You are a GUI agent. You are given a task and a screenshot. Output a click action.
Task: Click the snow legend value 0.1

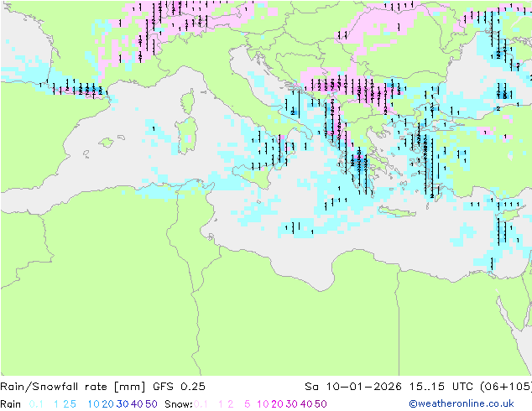[x=201, y=404]
